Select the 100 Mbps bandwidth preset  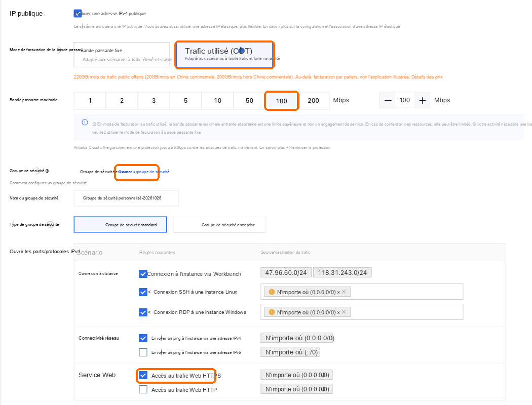[x=281, y=101]
